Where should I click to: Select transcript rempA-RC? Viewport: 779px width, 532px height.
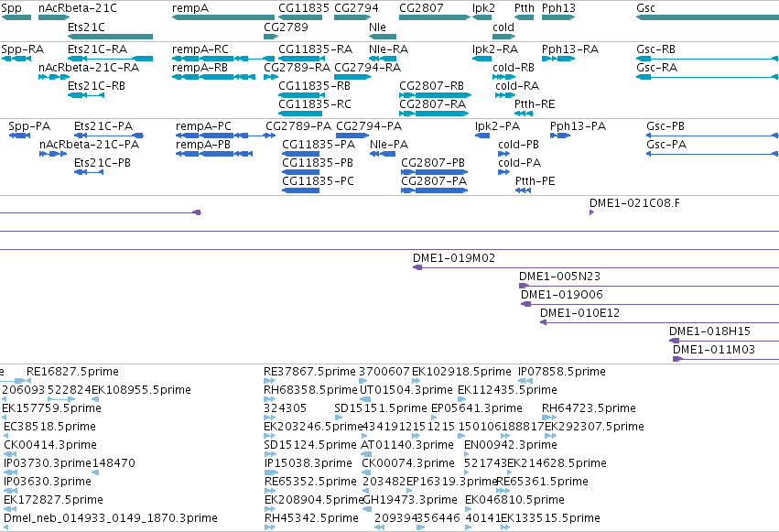[x=223, y=59]
